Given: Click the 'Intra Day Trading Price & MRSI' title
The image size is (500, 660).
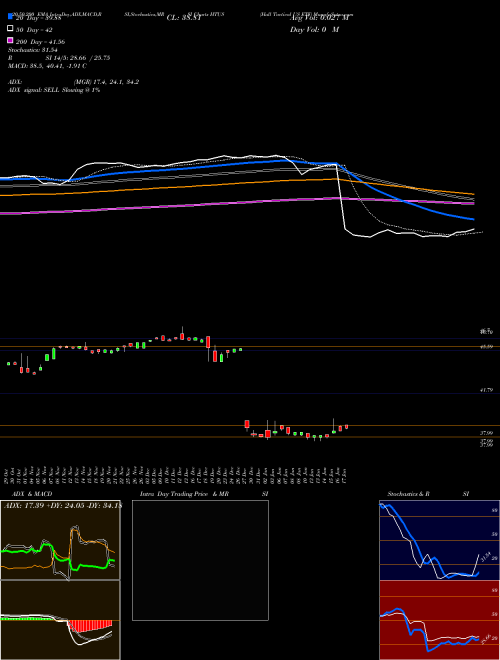Looking at the screenshot, I should pyautogui.click(x=204, y=494).
